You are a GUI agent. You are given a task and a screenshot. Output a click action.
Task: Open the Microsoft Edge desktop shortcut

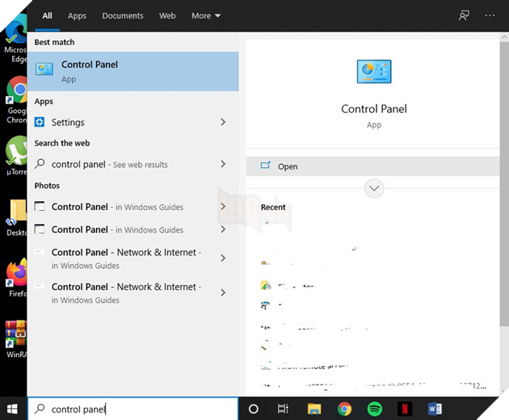coord(15,37)
